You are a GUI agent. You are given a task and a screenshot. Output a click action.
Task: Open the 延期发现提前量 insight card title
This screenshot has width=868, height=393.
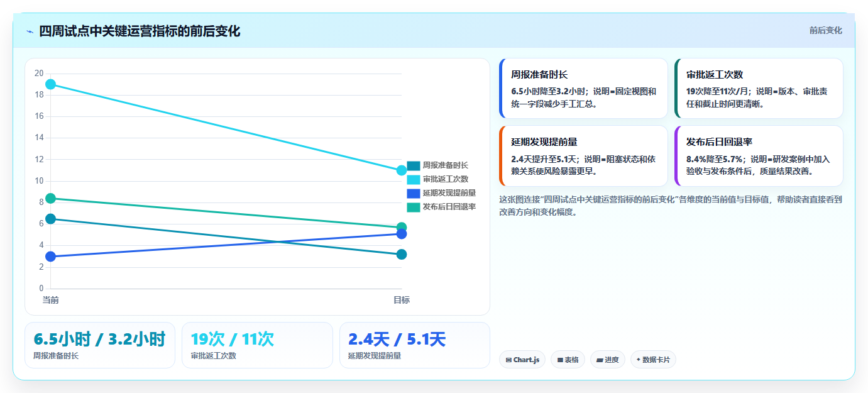(544, 141)
